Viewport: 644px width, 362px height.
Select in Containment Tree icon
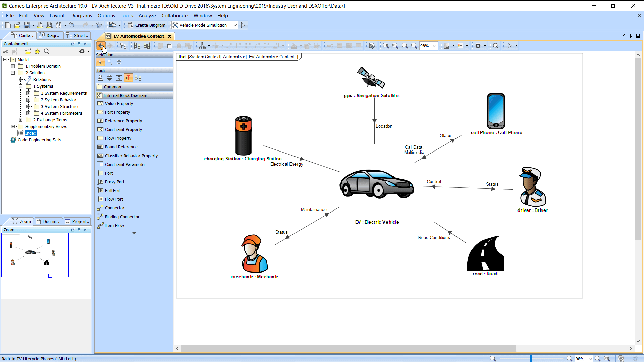click(x=123, y=46)
